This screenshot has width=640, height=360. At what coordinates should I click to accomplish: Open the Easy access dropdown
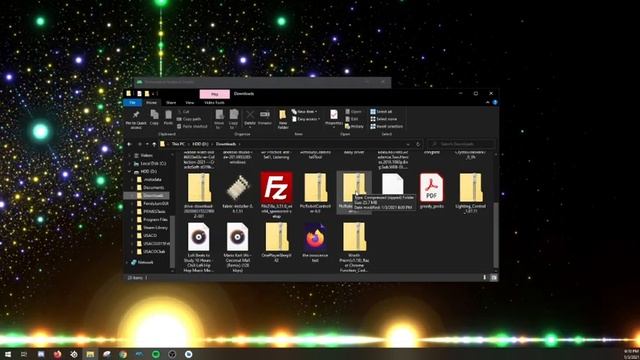(306, 119)
